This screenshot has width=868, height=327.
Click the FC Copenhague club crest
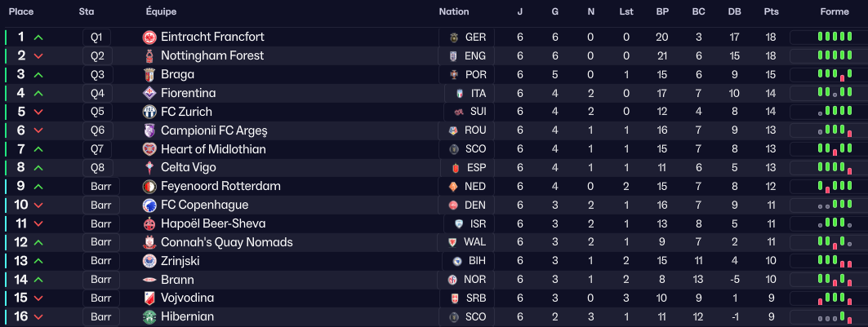[149, 205]
